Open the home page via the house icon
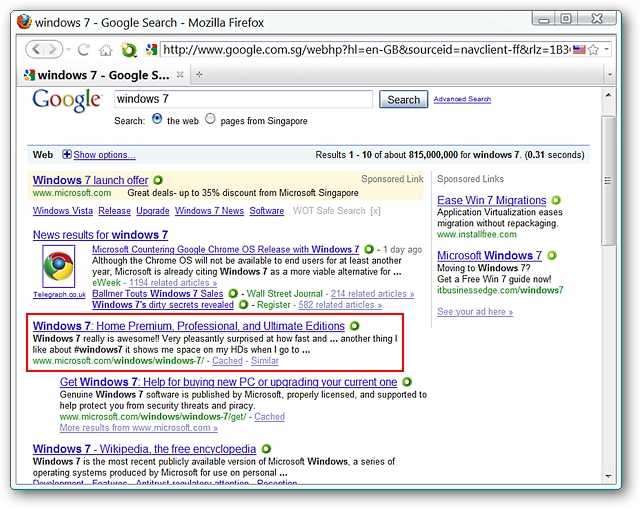The width and height of the screenshot is (640, 508). pos(106,50)
